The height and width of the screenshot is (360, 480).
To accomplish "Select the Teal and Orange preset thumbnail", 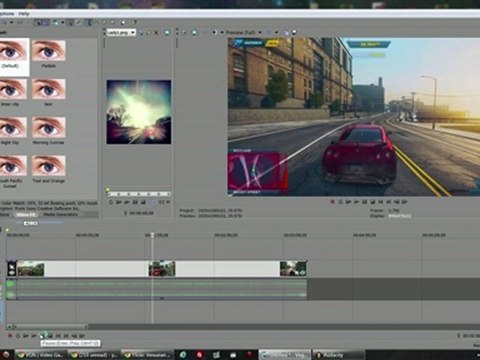I will pos(49,165).
